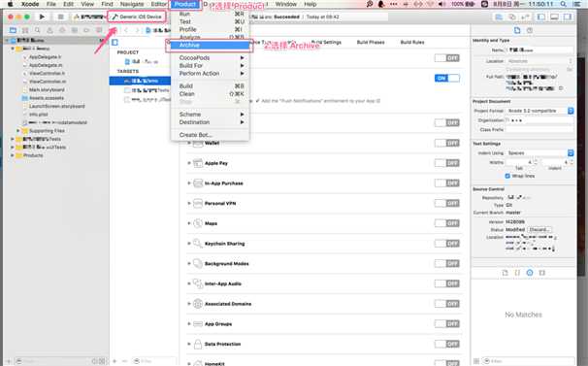Show the File inspector tab icon

tap(517, 30)
